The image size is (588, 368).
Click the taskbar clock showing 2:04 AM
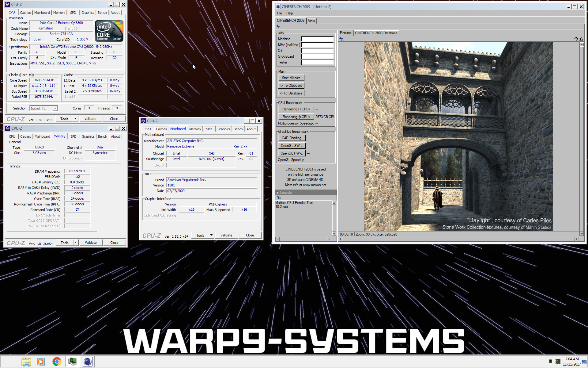point(572,359)
